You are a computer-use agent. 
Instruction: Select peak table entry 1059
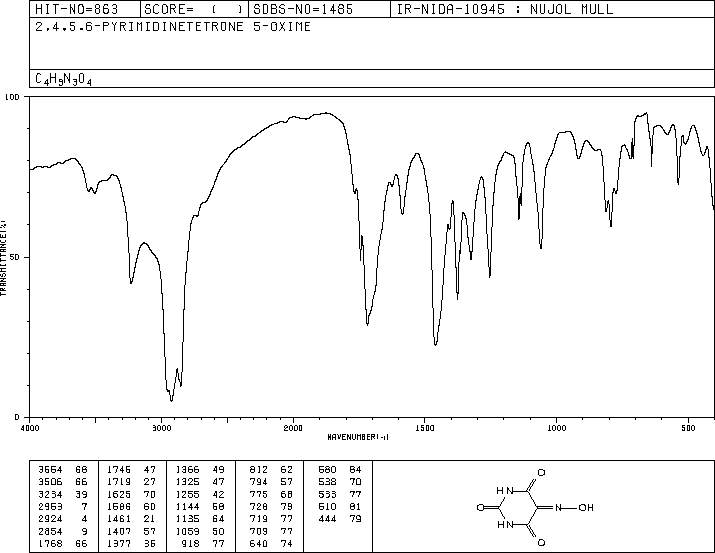click(200, 532)
